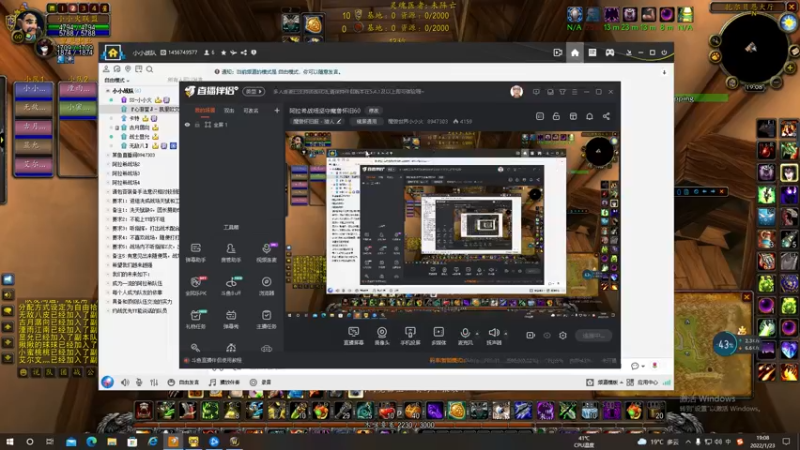Click the zoom-in button on game minimap

pos(790,67)
